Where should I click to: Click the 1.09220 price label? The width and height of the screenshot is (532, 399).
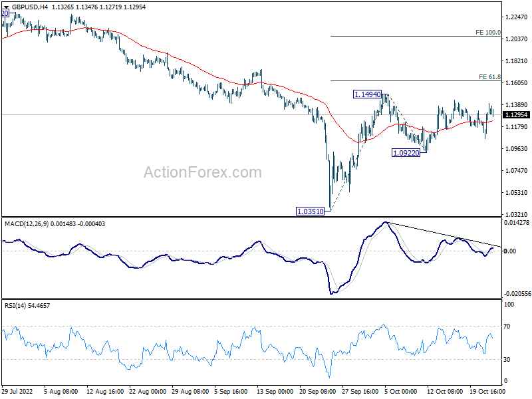(406, 153)
